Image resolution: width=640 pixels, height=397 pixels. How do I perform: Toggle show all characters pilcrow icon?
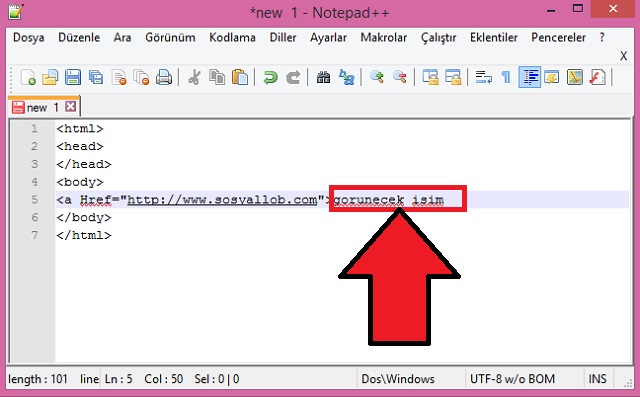point(506,77)
